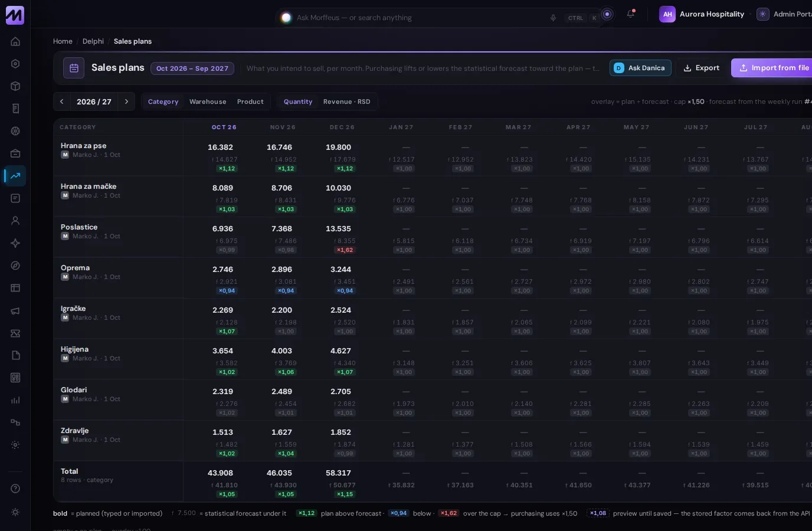The height and width of the screenshot is (531, 812).
Task: Click the megaphone icon in the sidebar
Action: pyautogui.click(x=15, y=310)
